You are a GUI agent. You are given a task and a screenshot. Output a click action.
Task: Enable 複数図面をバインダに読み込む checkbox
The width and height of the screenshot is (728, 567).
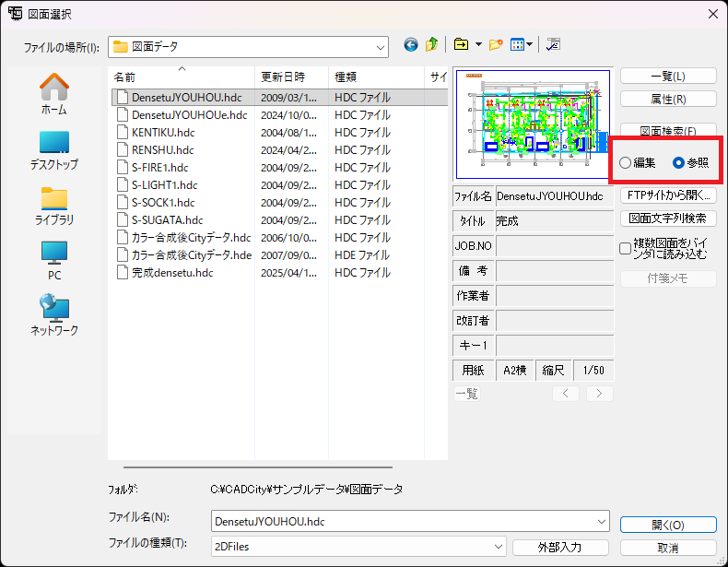point(626,248)
